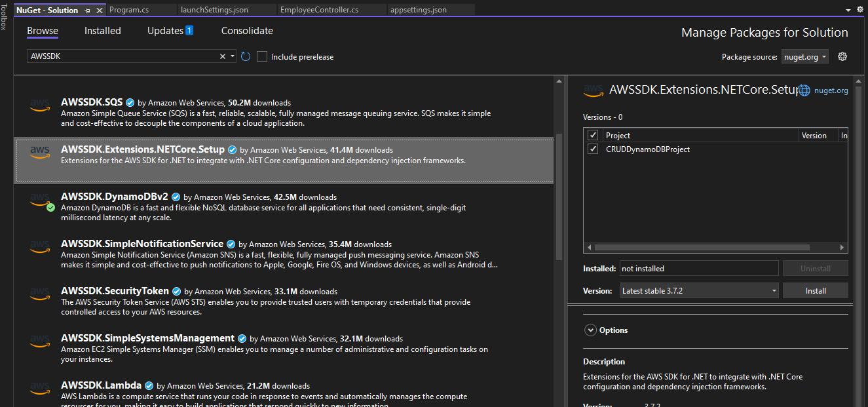Open the search history dropdown arrow
Screen dimensions: 868x407
233,56
